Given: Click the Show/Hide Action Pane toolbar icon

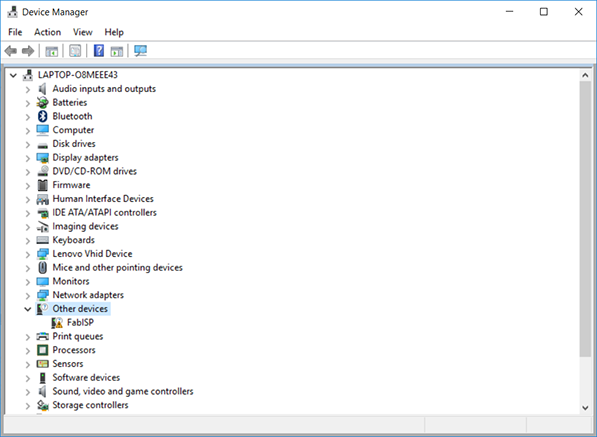Looking at the screenshot, I should coord(117,51).
